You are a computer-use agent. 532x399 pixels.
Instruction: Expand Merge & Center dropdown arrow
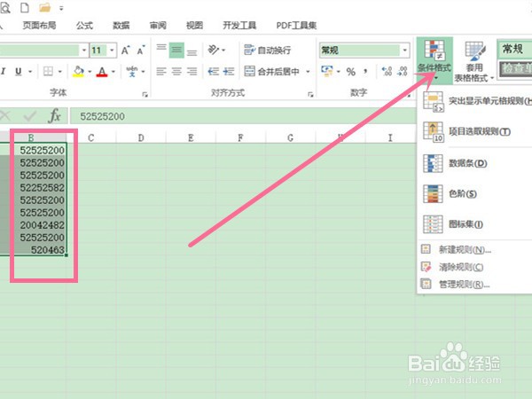(x=308, y=71)
